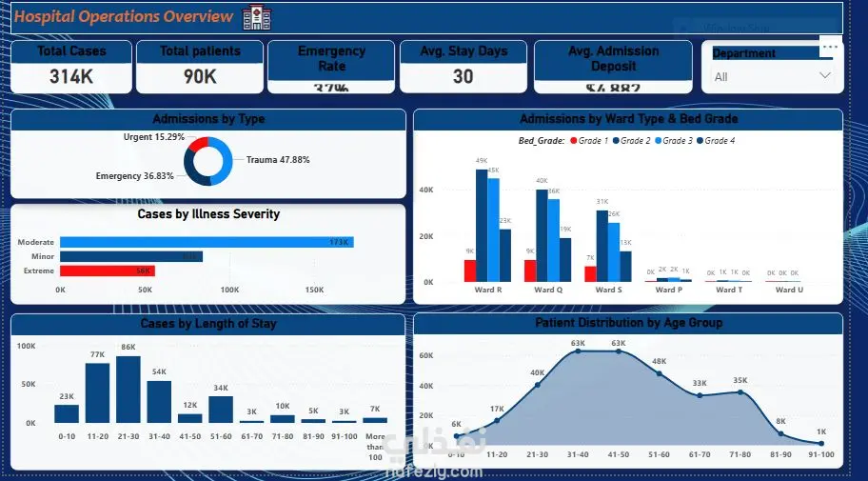Select the Extreme 58K red bar

(108, 271)
